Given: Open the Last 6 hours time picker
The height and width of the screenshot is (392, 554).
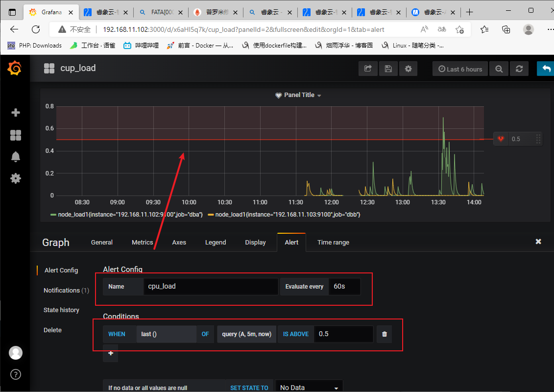Looking at the screenshot, I should (460, 69).
